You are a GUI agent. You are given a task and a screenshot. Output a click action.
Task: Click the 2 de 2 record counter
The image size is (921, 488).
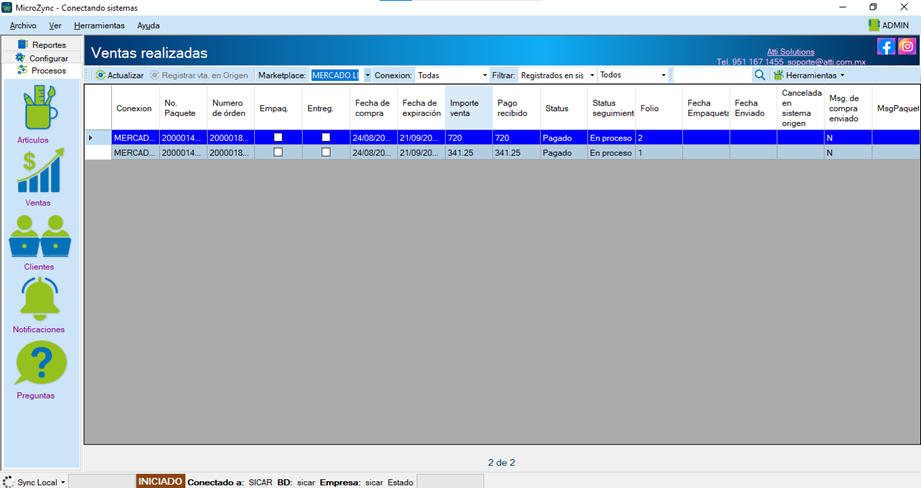click(502, 463)
